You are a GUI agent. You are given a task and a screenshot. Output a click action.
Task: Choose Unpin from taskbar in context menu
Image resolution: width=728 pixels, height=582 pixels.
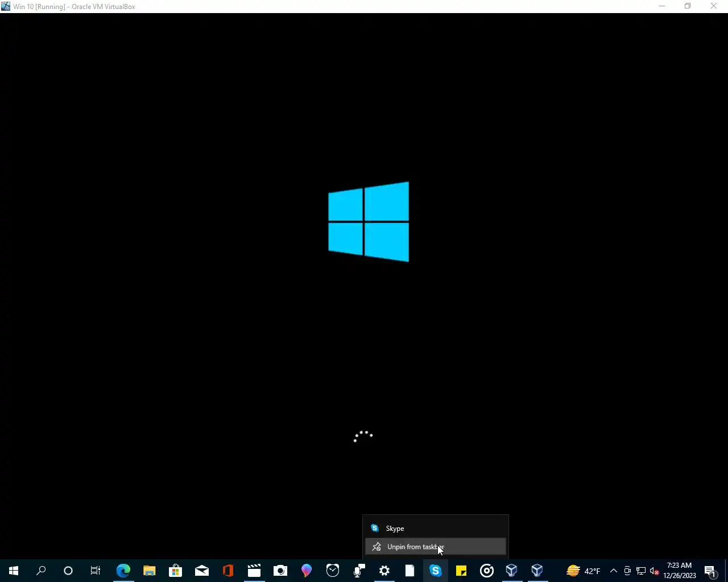coord(435,547)
